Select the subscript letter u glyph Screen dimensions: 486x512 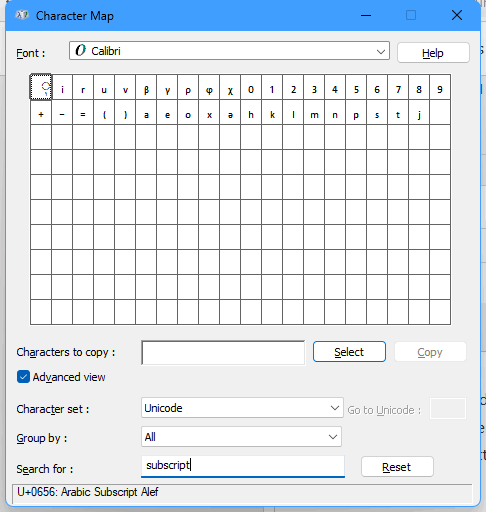point(104,87)
